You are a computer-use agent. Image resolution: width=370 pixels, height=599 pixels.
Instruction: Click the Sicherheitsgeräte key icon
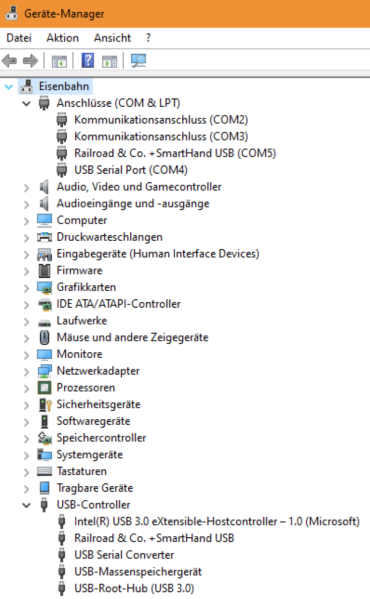point(45,405)
